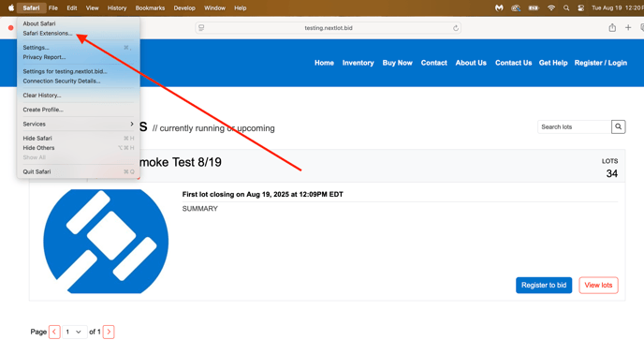644x340 pixels.
Task: Open the Apple menu
Action: click(11, 7)
